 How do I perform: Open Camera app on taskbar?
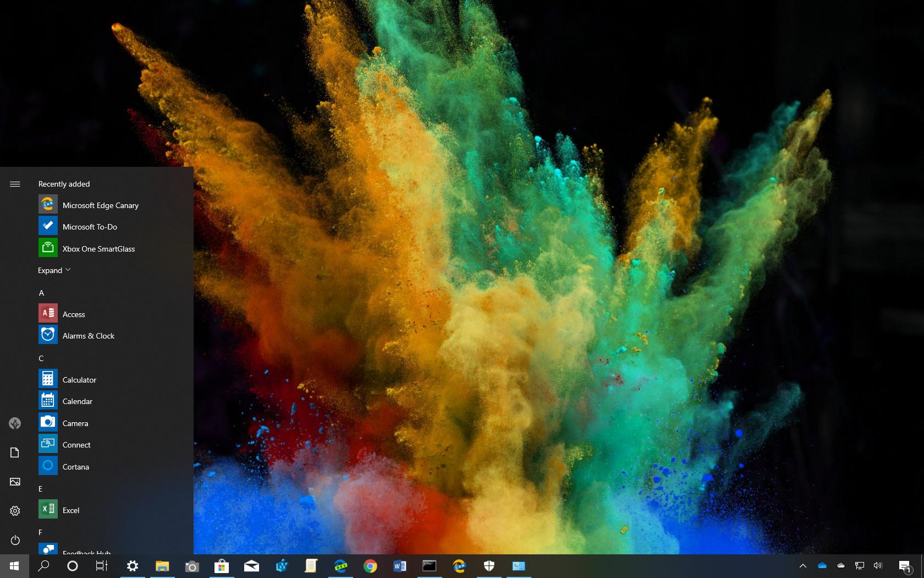pyautogui.click(x=192, y=566)
